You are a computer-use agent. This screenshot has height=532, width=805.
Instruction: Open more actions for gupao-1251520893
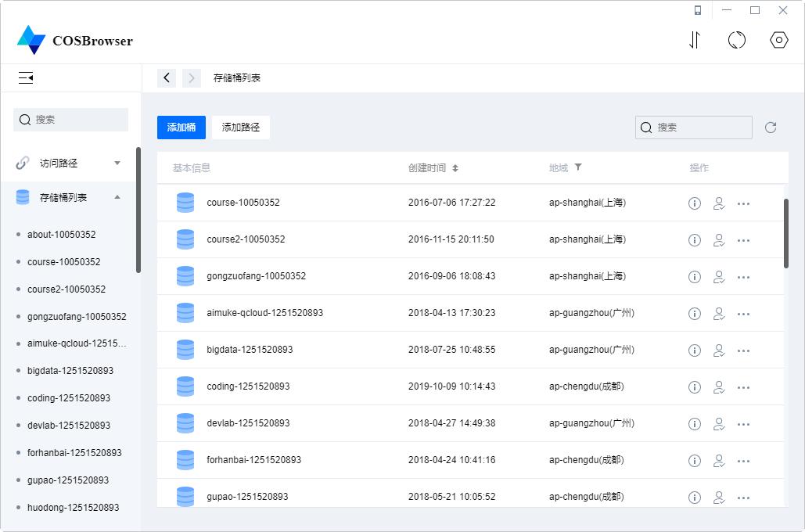(742, 497)
